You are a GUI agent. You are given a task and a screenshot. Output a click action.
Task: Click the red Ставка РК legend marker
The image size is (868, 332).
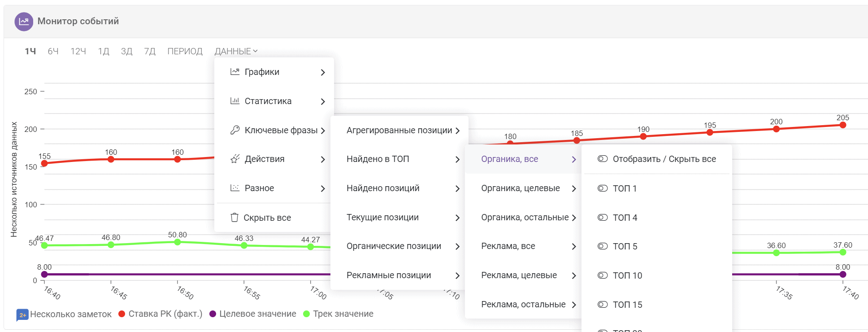pyautogui.click(x=122, y=314)
